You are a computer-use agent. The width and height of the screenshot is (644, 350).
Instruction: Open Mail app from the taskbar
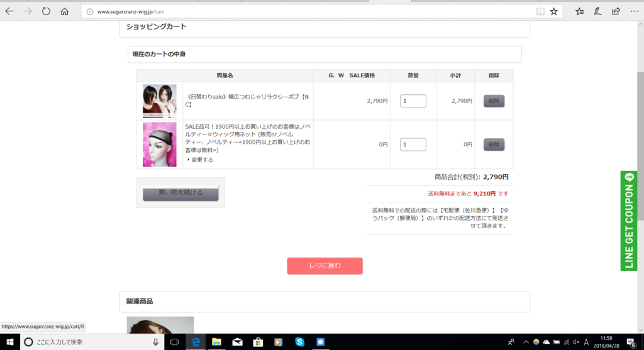(237, 342)
